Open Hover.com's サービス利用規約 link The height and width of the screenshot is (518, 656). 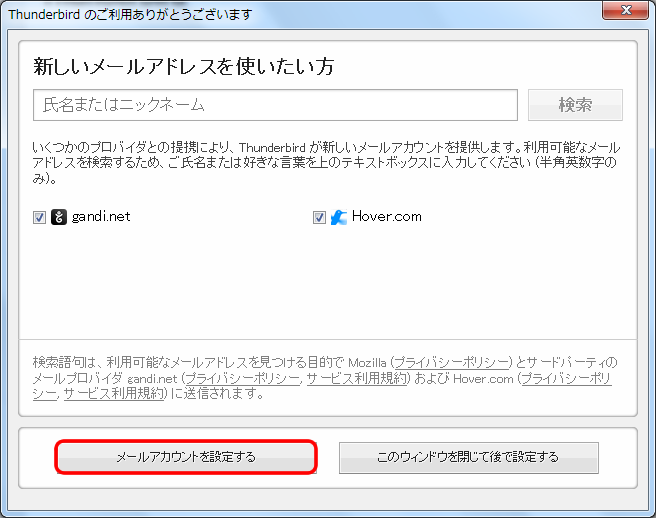point(112,394)
